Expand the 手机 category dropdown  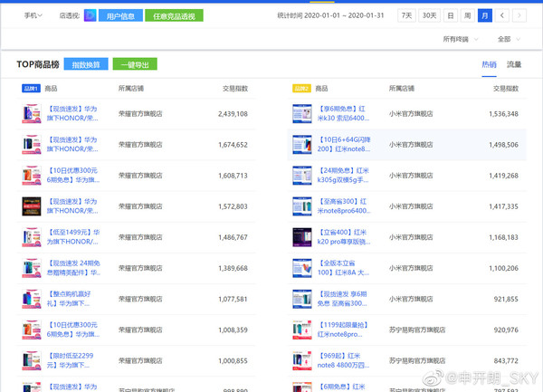point(33,15)
